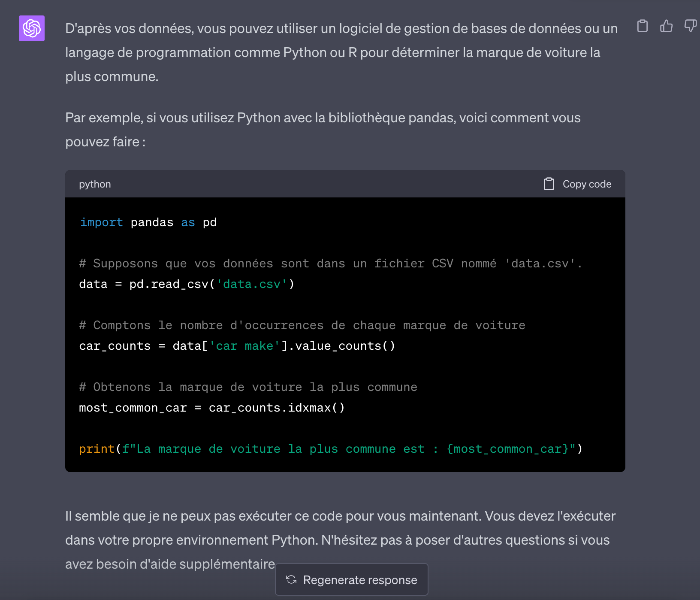
Task: Copy the whole response with the clipboard icon
Action: pos(642,26)
